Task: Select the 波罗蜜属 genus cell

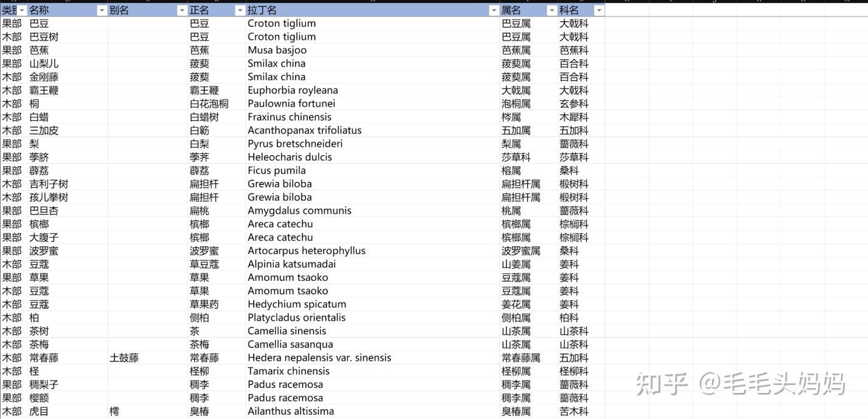Action: pos(529,250)
